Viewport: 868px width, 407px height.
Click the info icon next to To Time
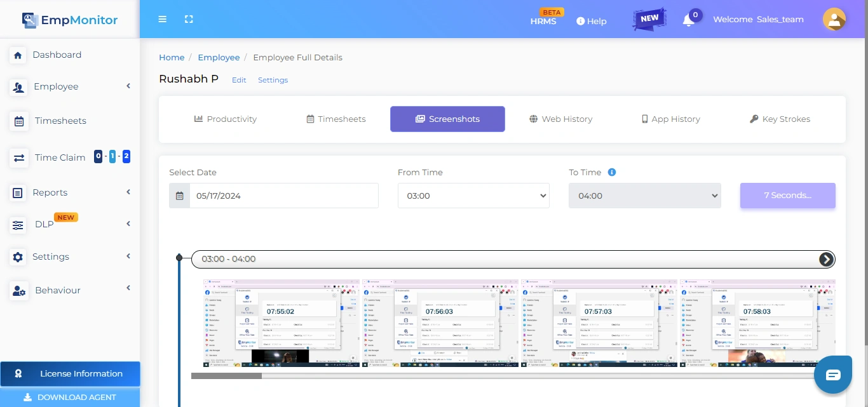612,172
